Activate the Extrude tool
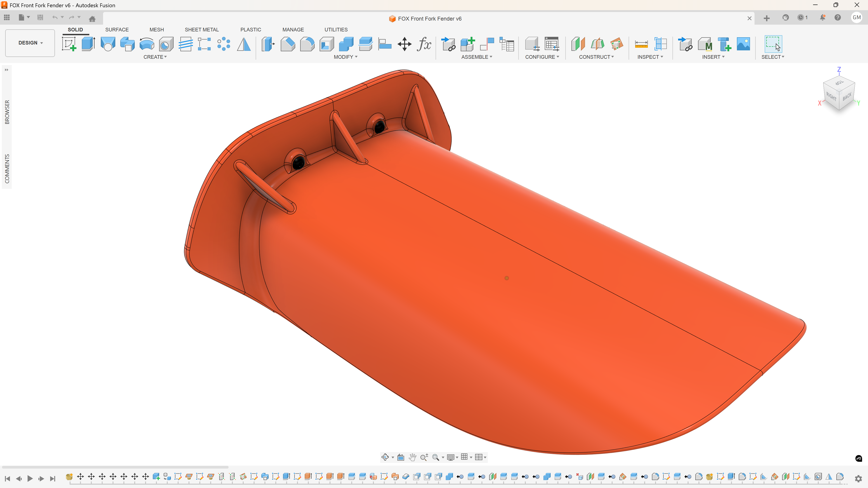868x488 pixels. coord(88,44)
